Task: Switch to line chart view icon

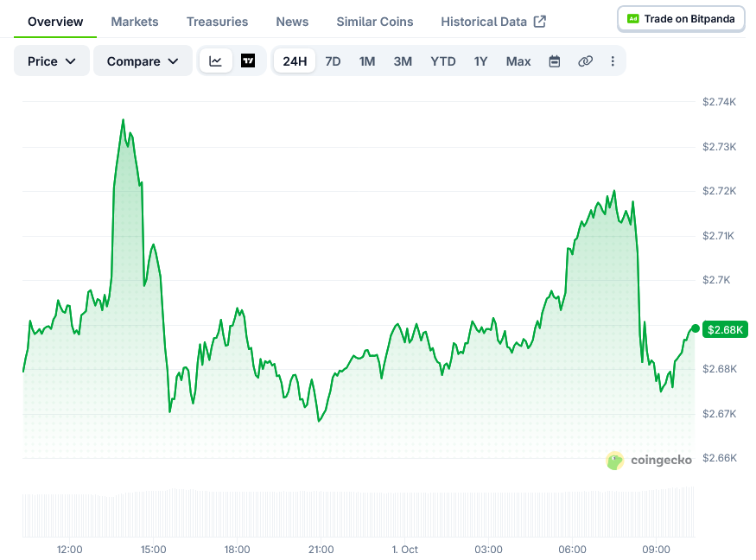Action: [x=215, y=61]
